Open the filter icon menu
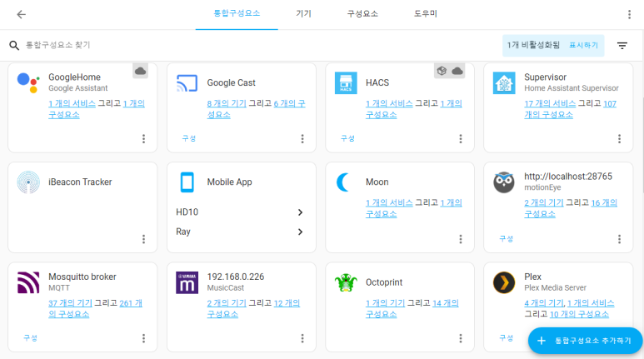This screenshot has height=359, width=644. tap(622, 46)
